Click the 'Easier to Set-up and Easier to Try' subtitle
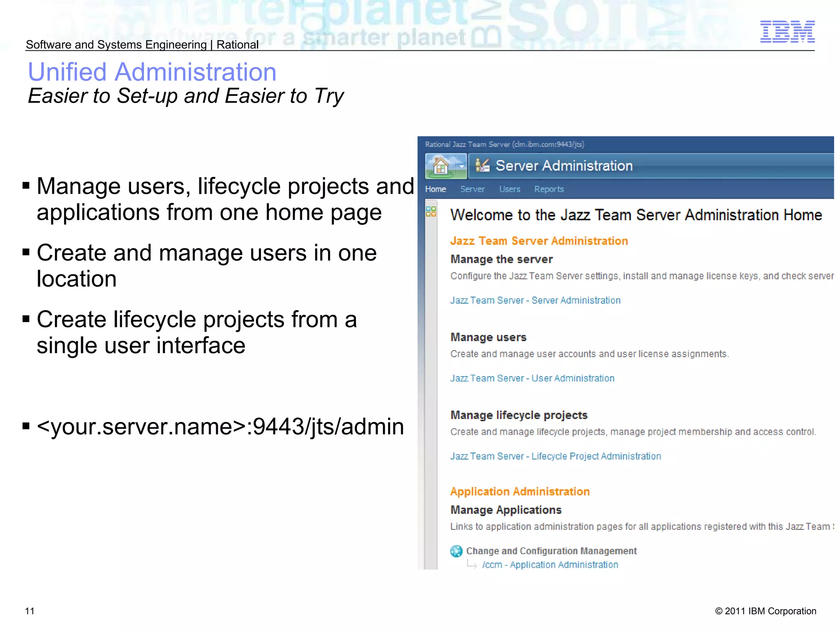840x630 pixels. (186, 96)
